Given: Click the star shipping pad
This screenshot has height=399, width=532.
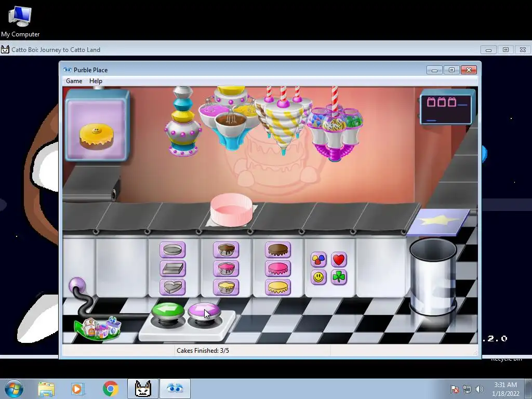Looking at the screenshot, I should pos(438,222).
